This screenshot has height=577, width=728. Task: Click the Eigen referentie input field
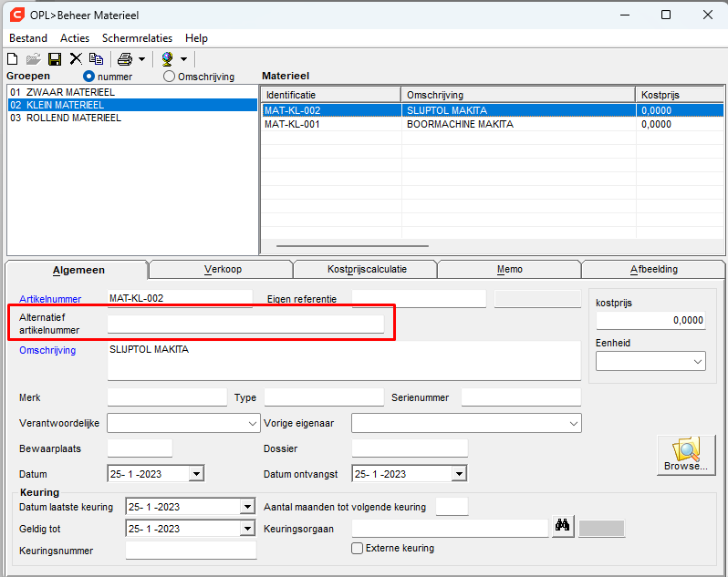point(419,299)
